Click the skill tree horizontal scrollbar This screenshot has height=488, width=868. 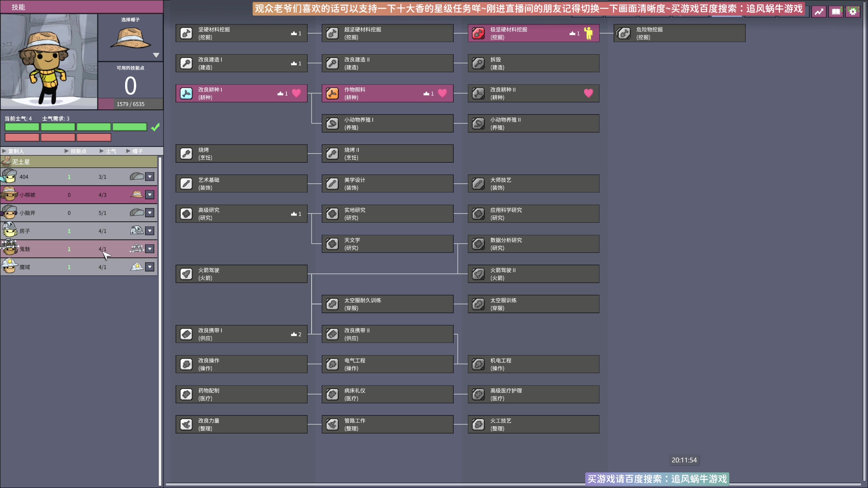513,485
